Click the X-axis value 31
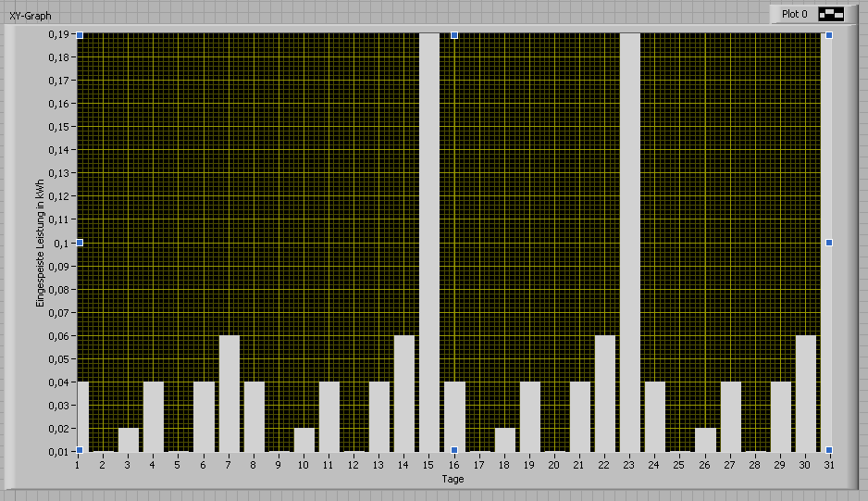The image size is (868, 501). [x=829, y=465]
